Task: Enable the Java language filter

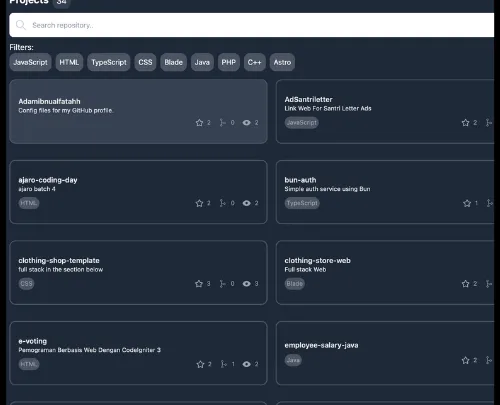Action: click(202, 62)
